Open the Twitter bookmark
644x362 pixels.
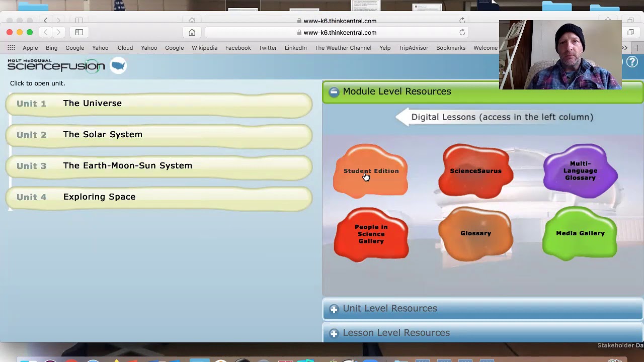[x=268, y=48]
